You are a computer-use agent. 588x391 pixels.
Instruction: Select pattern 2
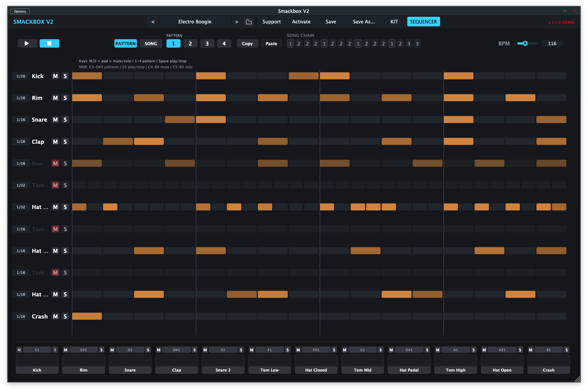(190, 44)
